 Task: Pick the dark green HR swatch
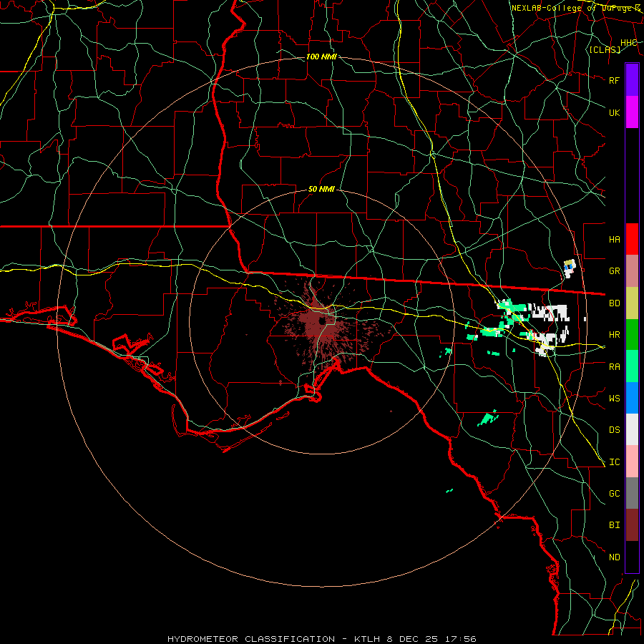[x=632, y=335]
